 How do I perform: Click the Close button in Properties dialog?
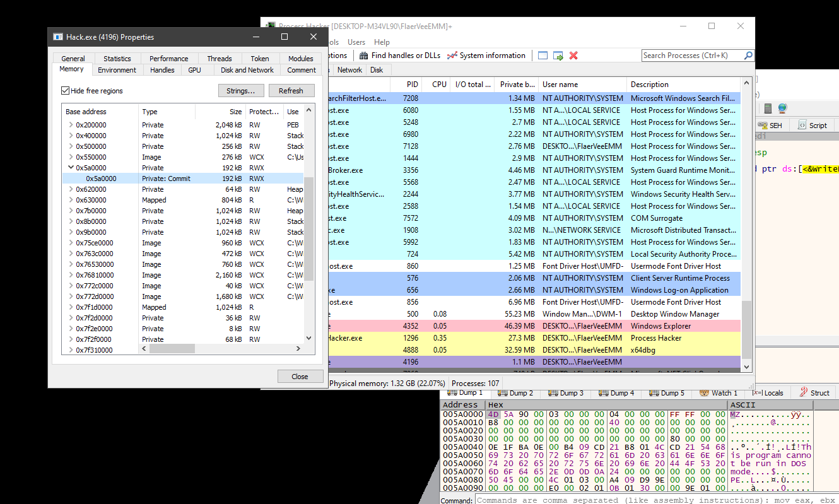[x=300, y=377]
